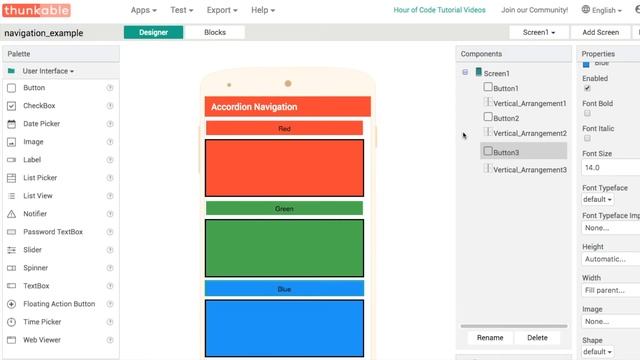Open the Test menu
The height and width of the screenshot is (360, 640).
tap(182, 10)
